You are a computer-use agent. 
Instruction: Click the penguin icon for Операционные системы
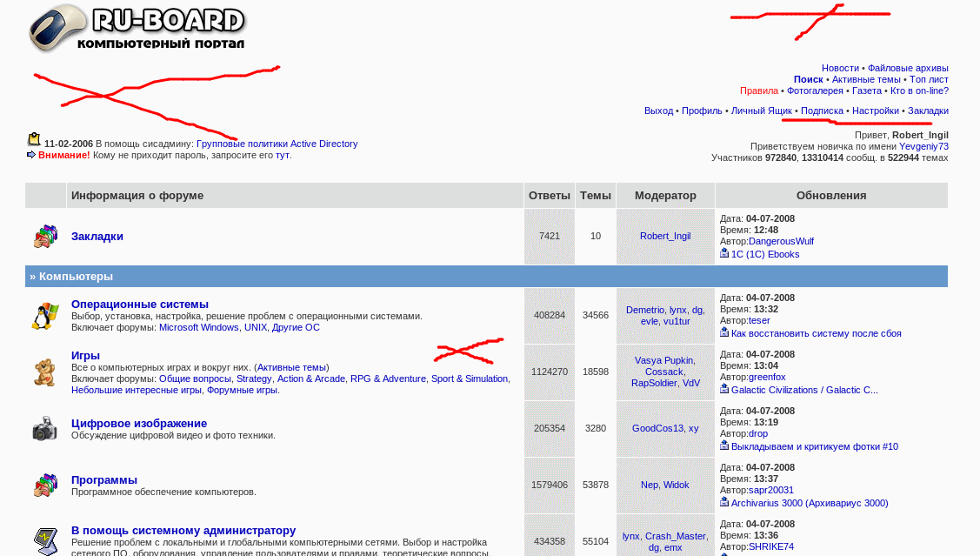coord(44,315)
